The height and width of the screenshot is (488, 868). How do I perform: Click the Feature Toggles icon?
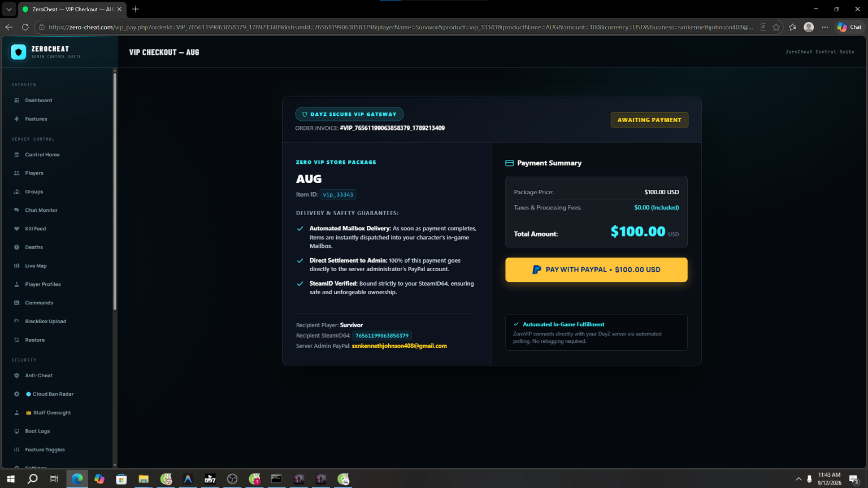(x=16, y=450)
